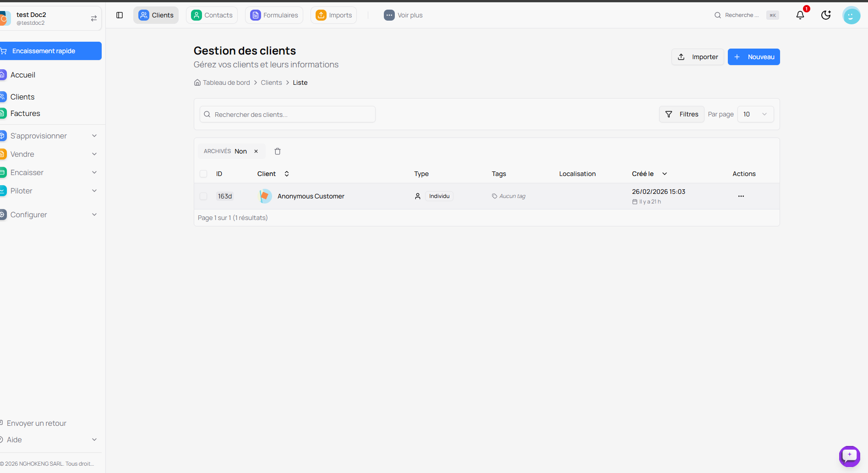Click the Rechercher des clients search field
Screen dimensions: 868x473
pos(287,114)
